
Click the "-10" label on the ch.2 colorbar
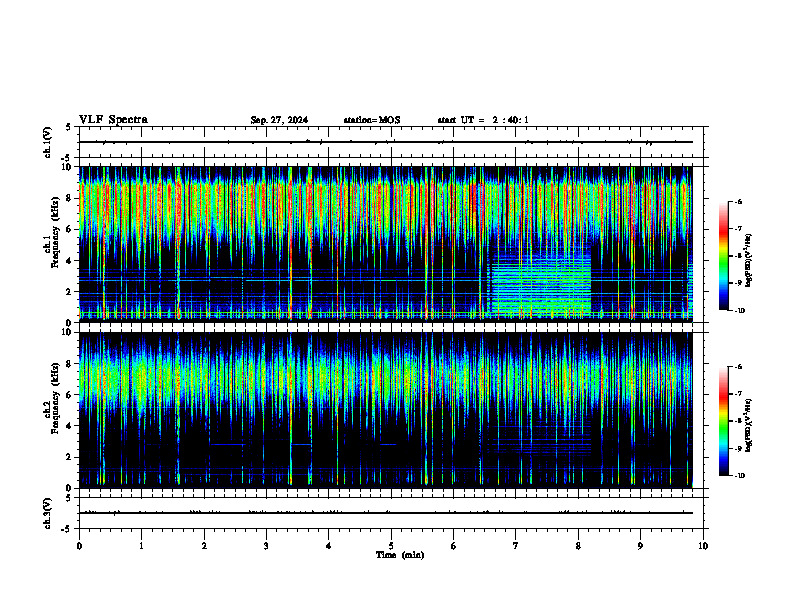[739, 476]
